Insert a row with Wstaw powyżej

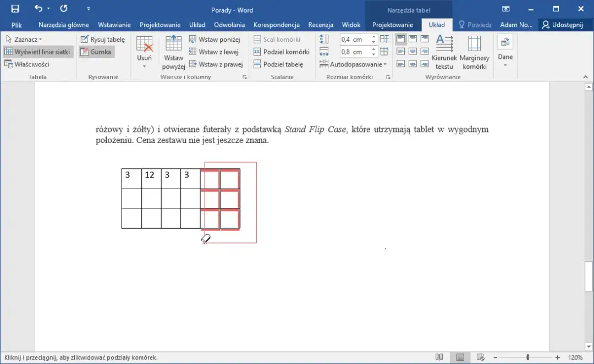click(x=173, y=51)
